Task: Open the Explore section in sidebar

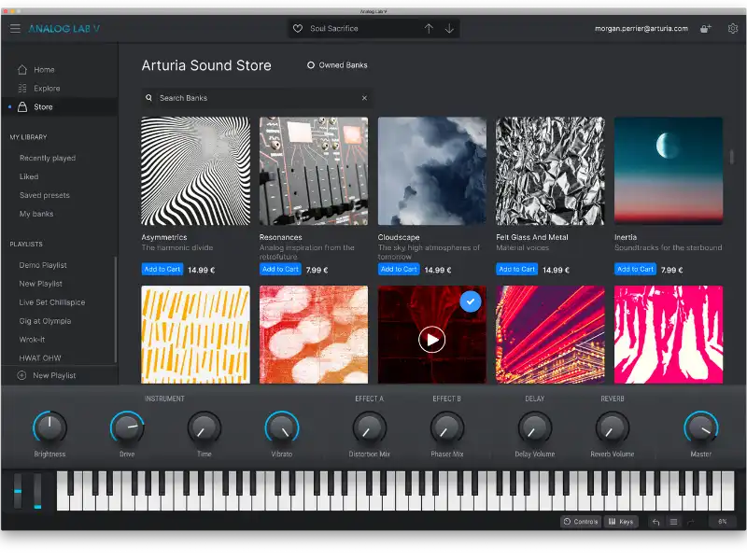Action: (47, 89)
